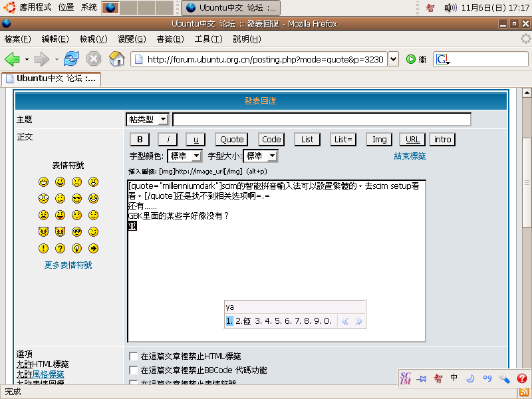532x399 pixels.
Task: Click the page vertical scrollbar thumb
Action: (x=527, y=182)
